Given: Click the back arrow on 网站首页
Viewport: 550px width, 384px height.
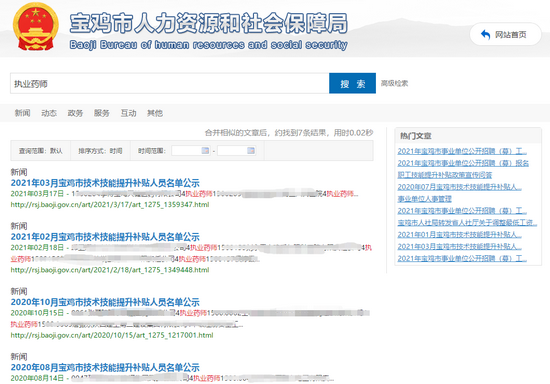Looking at the screenshot, I should coord(485,34).
